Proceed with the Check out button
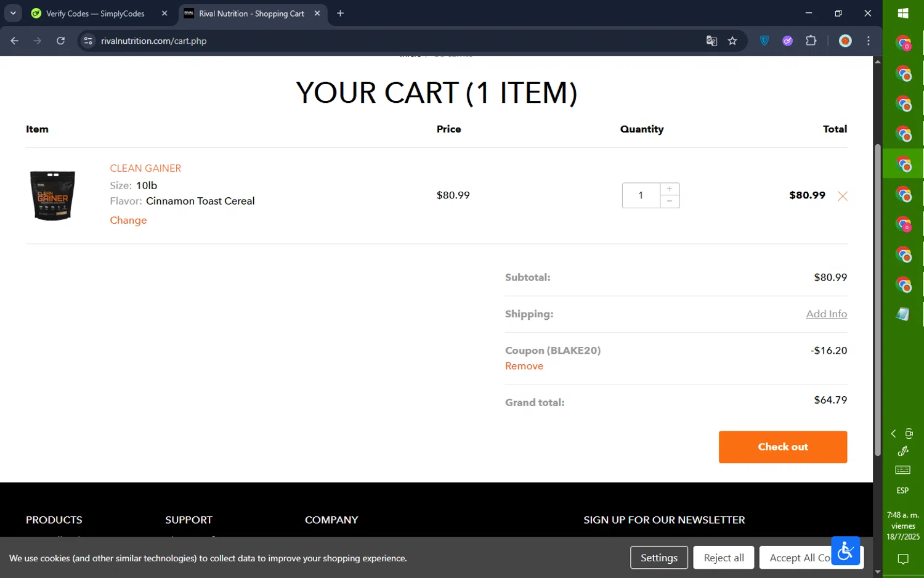The height and width of the screenshot is (578, 924). point(783,447)
